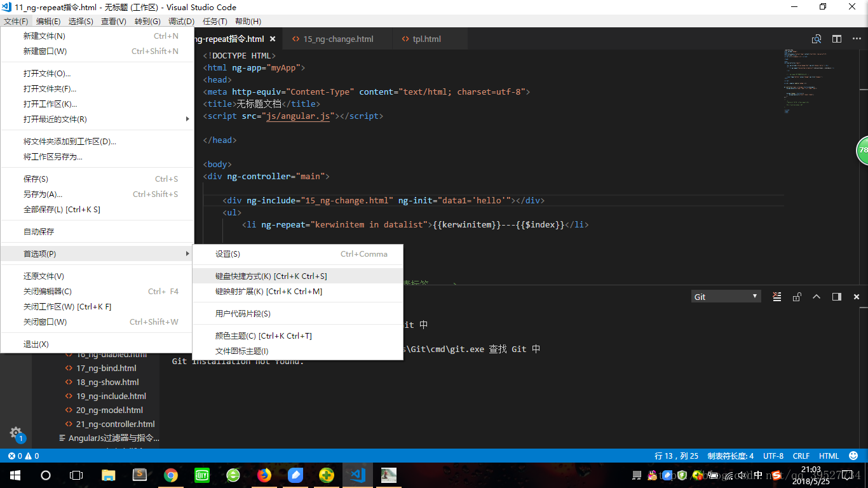The width and height of the screenshot is (868, 488).
Task: Choose 退出(X) to quit VS Code
Action: 97,344
